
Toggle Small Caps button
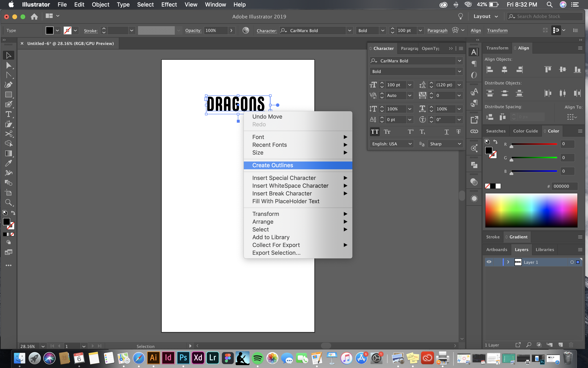(387, 132)
